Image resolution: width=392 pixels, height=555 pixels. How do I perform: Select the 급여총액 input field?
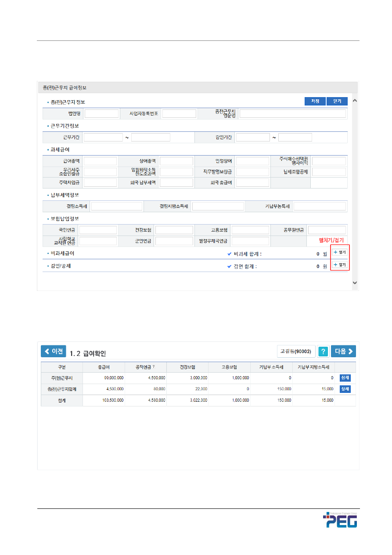pos(100,161)
